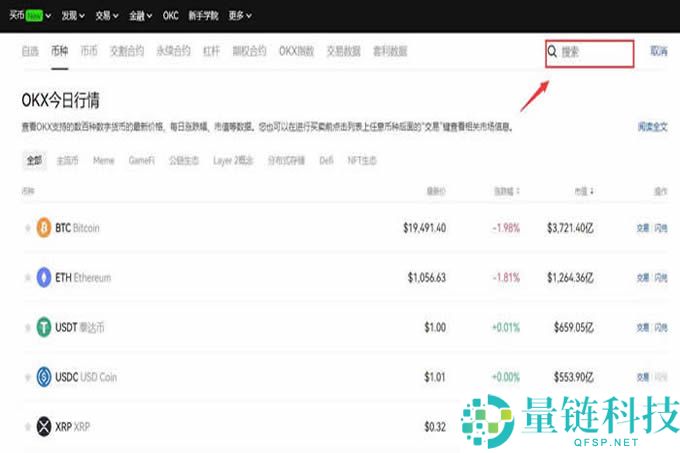The width and height of the screenshot is (680, 453).
Task: Click the Bitcoin coin logo icon
Action: pos(44,228)
